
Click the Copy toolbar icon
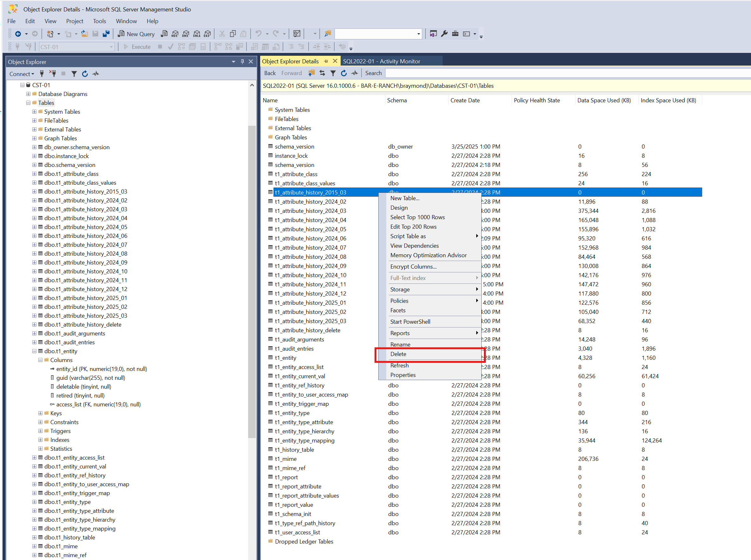coord(233,34)
